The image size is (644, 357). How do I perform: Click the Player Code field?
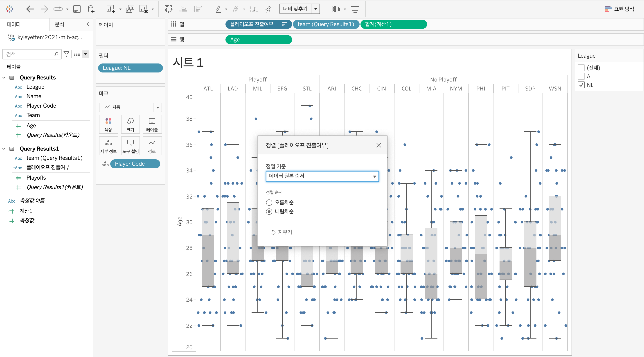pos(41,106)
